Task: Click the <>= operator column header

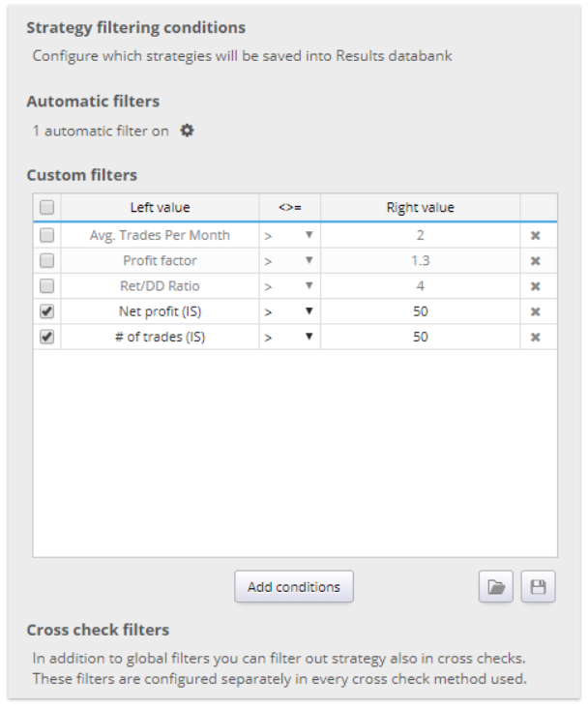Action: click(x=289, y=207)
